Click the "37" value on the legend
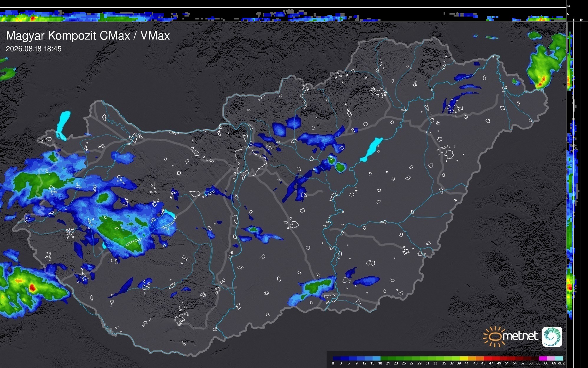The height and width of the screenshot is (368, 588). 452,363
